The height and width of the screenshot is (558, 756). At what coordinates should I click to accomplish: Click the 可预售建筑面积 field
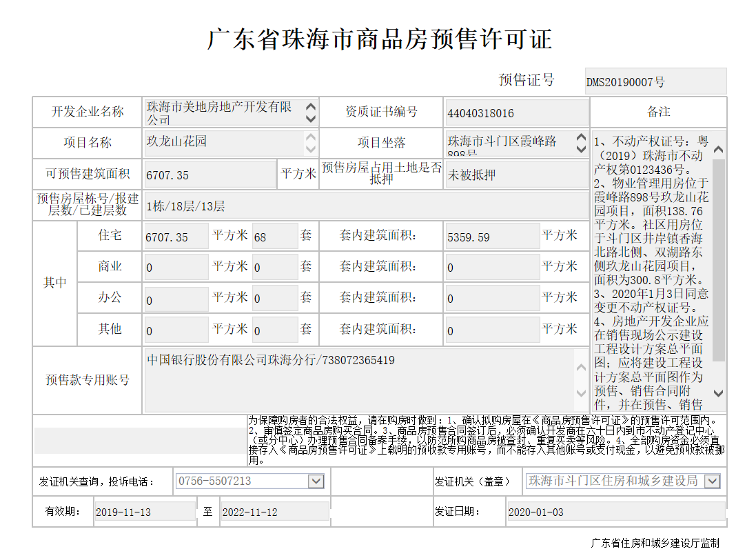click(x=209, y=175)
